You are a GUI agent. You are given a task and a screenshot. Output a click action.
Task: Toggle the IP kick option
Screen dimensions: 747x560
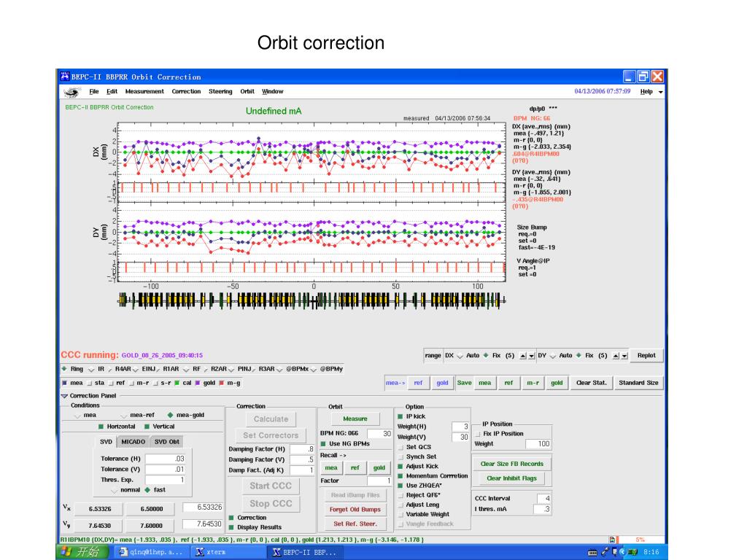click(x=400, y=416)
